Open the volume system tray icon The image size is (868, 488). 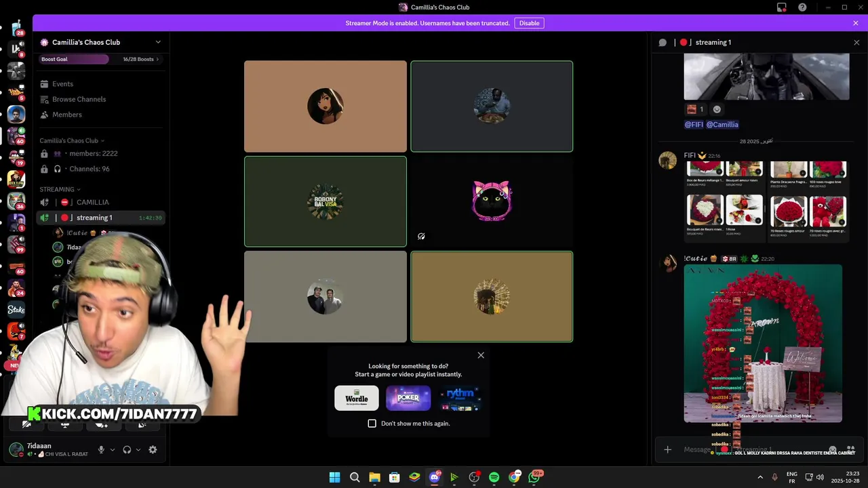(820, 477)
